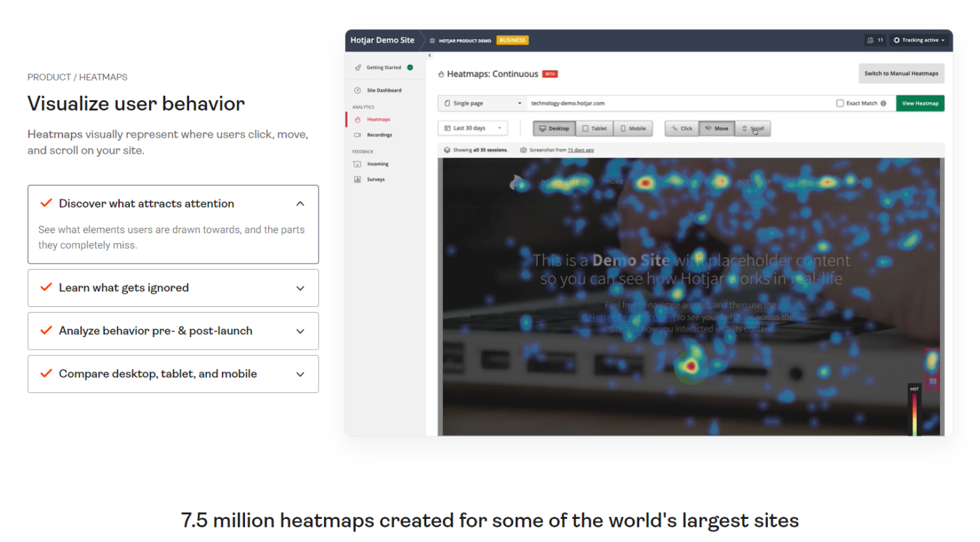Image resolution: width=980 pixels, height=542 pixels.
Task: Click the green checkmark next to Getting Started
Action: (410, 68)
